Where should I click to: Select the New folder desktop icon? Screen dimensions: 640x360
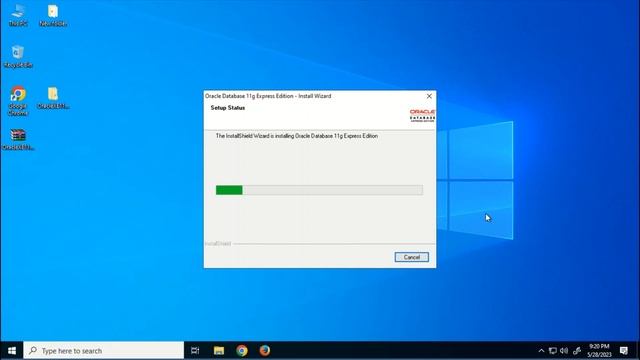click(x=53, y=16)
